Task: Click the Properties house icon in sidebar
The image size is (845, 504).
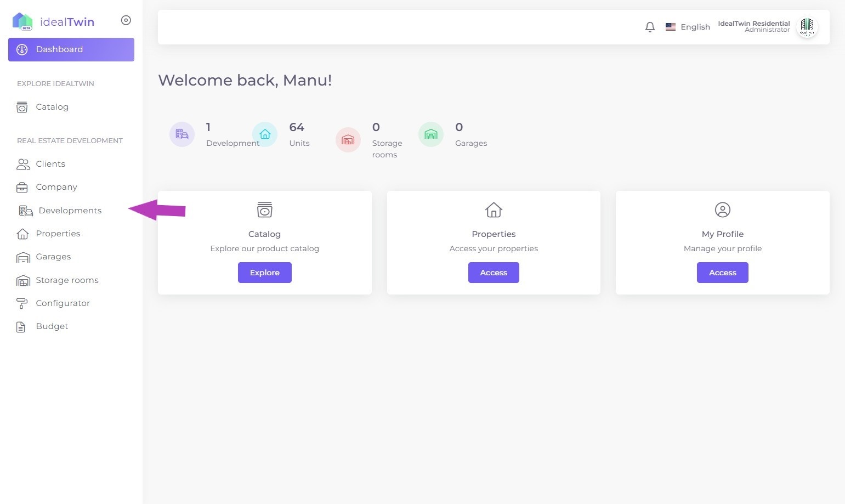Action: tap(22, 234)
